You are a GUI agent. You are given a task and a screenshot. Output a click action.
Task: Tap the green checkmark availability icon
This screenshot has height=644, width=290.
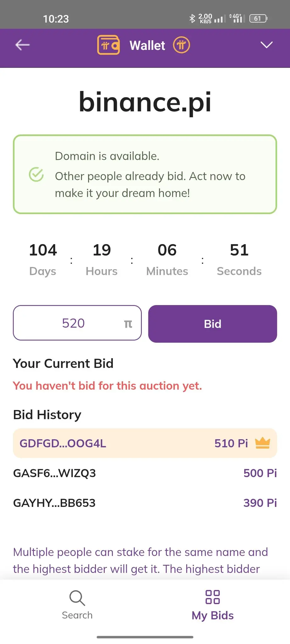point(36,175)
